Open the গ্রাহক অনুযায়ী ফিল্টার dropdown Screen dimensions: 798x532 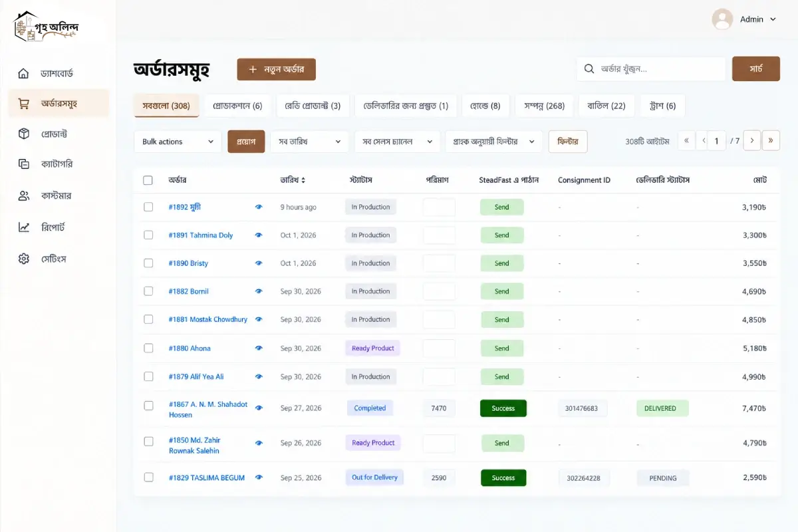(x=493, y=142)
